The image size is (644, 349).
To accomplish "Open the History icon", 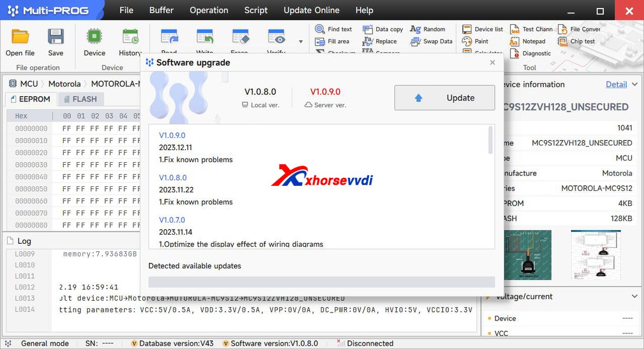I will click(130, 37).
